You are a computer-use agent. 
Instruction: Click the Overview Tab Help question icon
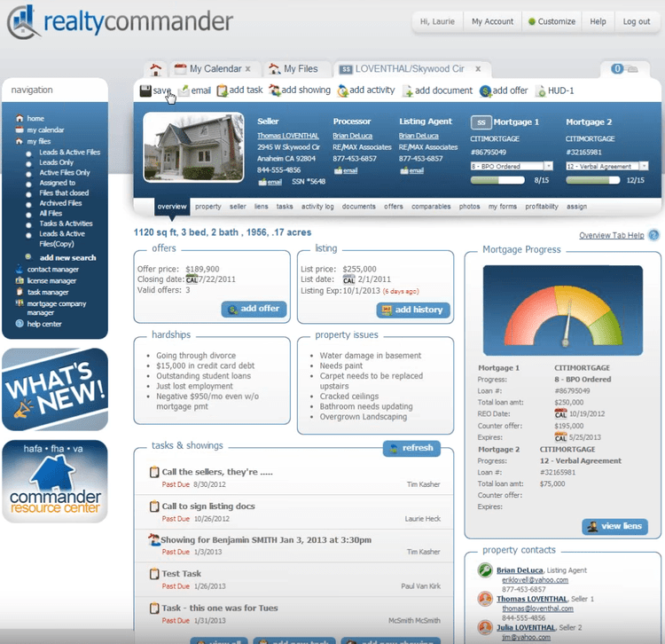(654, 235)
